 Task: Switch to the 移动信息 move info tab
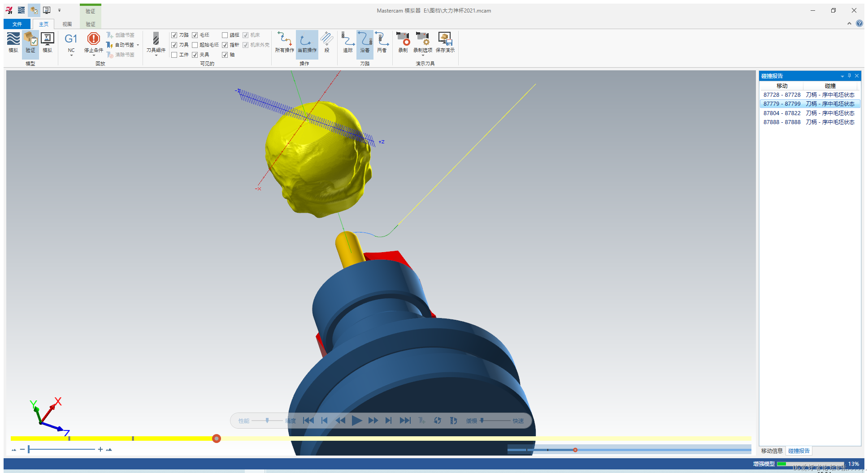tap(772, 451)
